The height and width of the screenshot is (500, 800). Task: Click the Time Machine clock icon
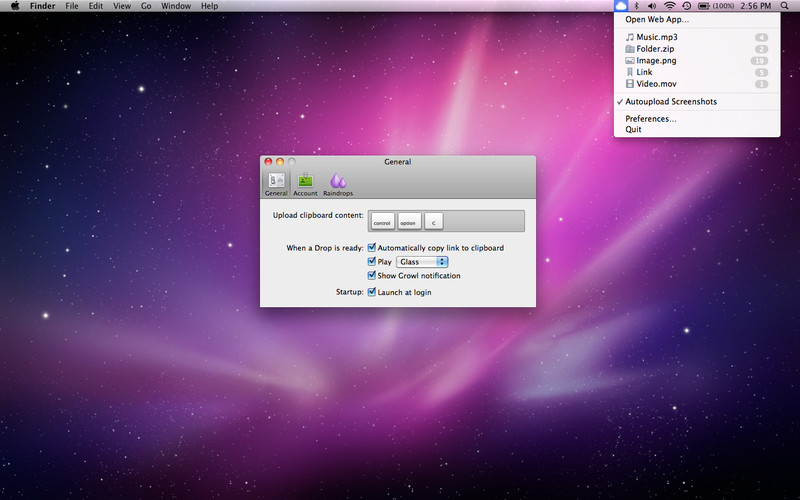coord(686,6)
